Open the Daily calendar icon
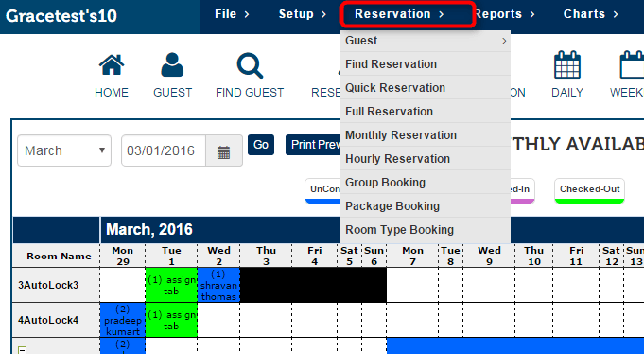Image resolution: width=644 pixels, height=354 pixels. pyautogui.click(x=566, y=65)
